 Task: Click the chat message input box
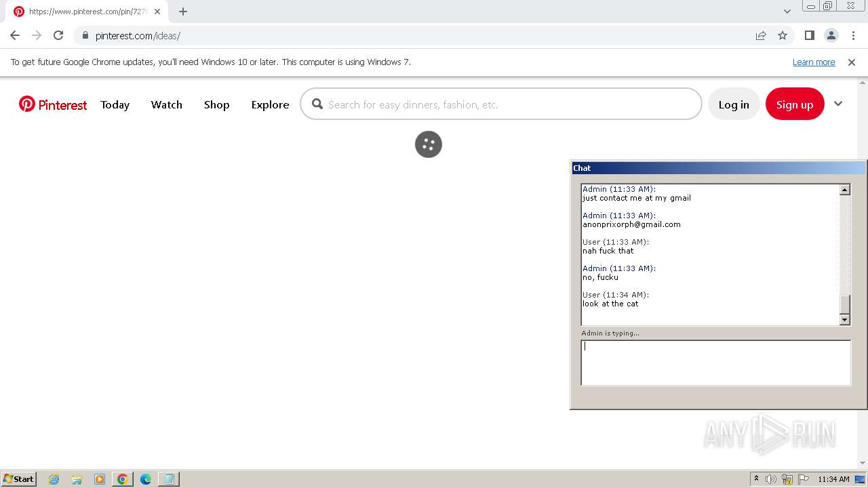716,363
